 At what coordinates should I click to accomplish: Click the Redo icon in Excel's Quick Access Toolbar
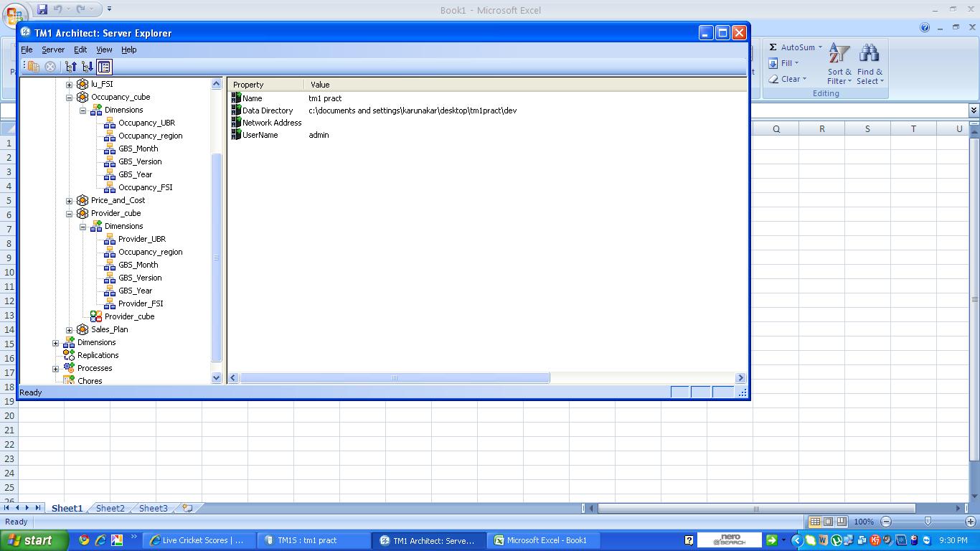pyautogui.click(x=80, y=9)
